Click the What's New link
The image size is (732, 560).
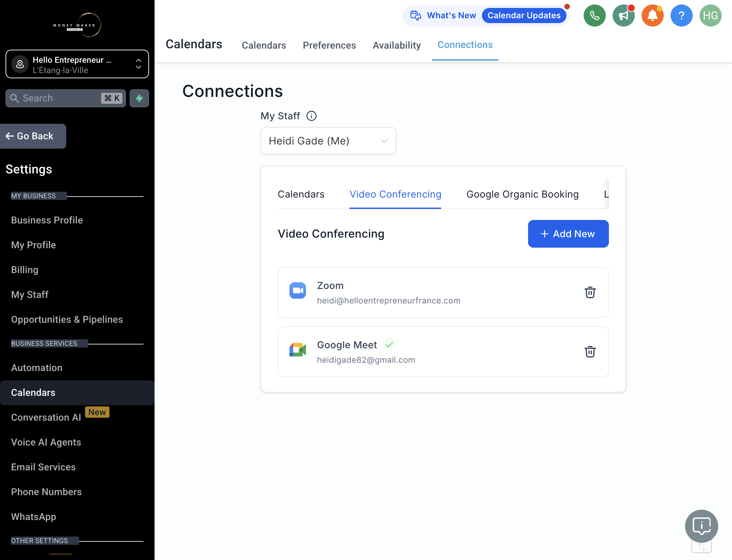(x=452, y=16)
